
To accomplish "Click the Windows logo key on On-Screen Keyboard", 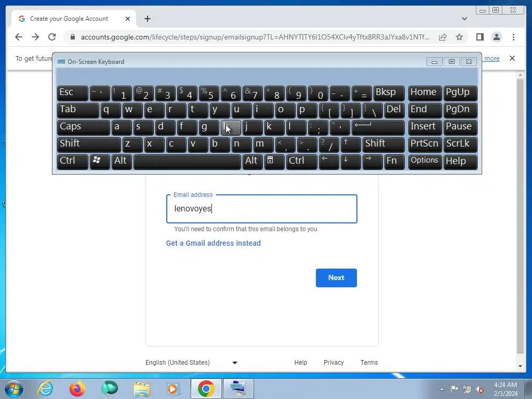I will click(99, 161).
